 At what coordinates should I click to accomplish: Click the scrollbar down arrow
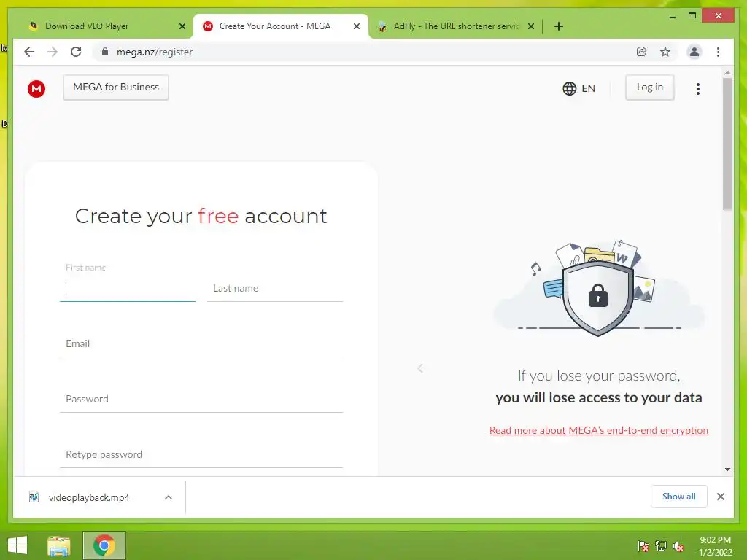(727, 470)
